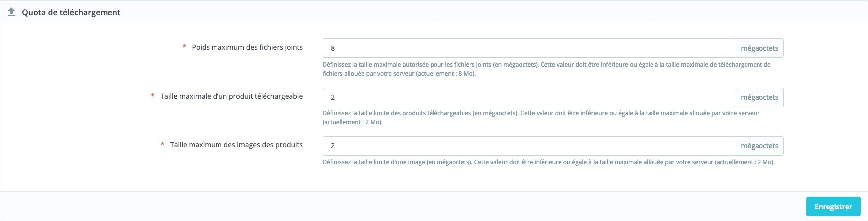Screen dimensions: 868x221
Task: Focus the Taille maximale d'un produit téléchargeable field
Action: point(529,97)
